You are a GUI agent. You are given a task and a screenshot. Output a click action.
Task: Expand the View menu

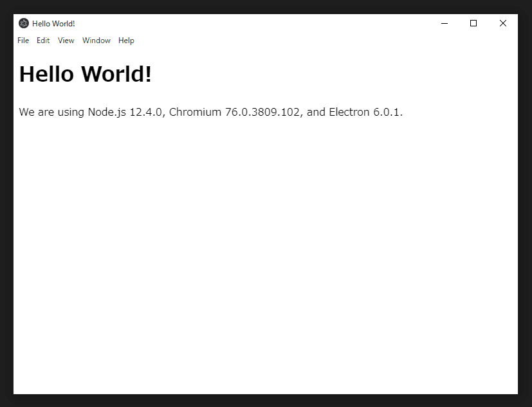pyautogui.click(x=66, y=41)
